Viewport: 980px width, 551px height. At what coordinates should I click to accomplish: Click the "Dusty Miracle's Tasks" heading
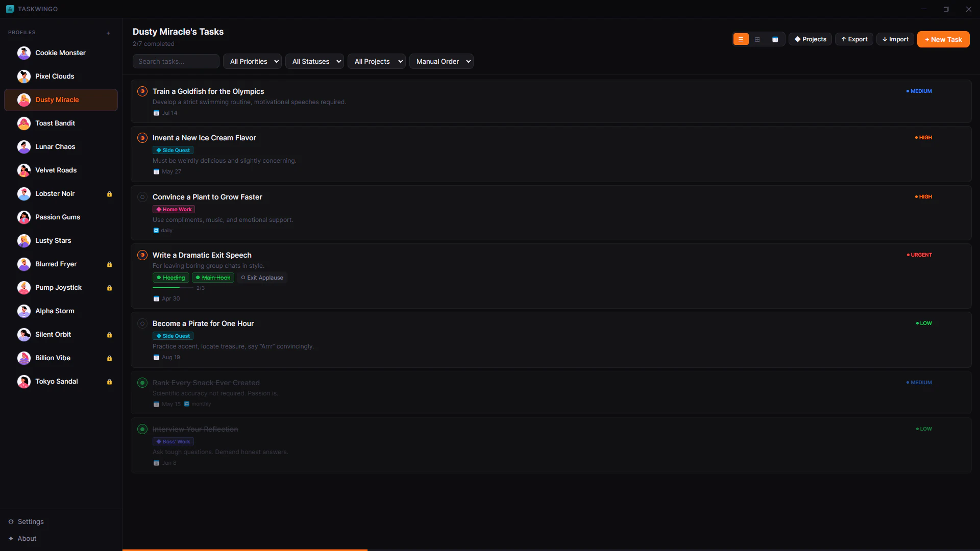178,32
